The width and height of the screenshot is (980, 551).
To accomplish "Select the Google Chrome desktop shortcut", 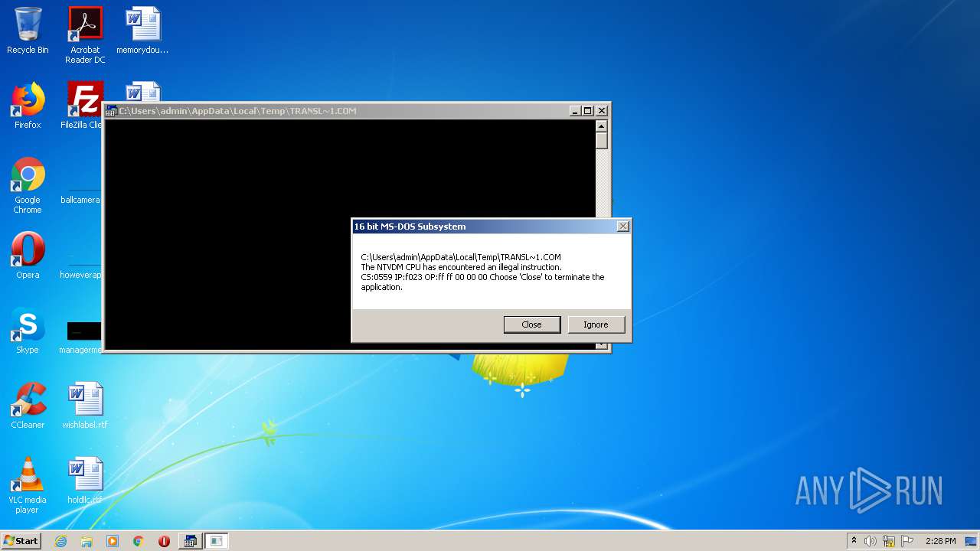I will [x=28, y=186].
